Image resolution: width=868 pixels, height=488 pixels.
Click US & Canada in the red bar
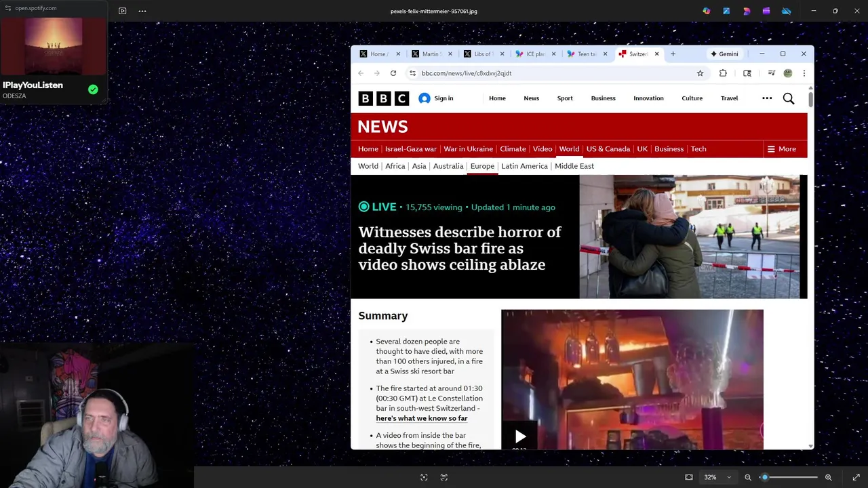608,149
